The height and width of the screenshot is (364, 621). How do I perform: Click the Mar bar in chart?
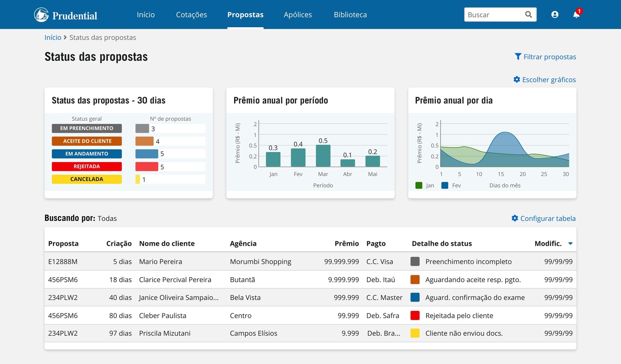coord(323,156)
